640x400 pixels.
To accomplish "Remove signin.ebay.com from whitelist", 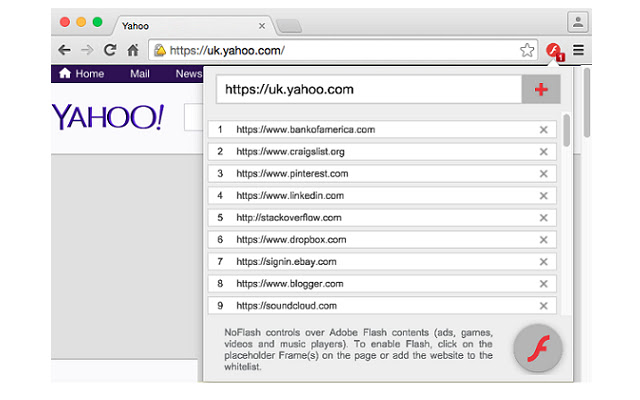I will pos(543,262).
